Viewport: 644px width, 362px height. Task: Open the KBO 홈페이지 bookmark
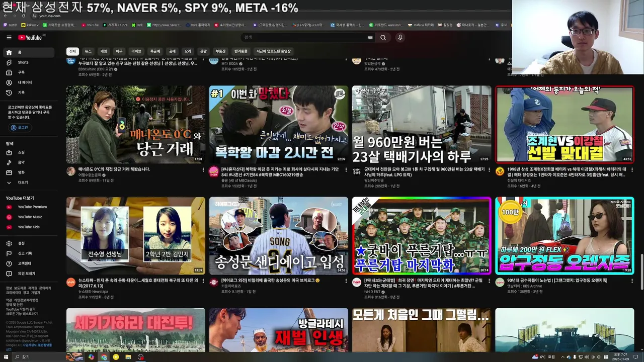tap(197, 25)
